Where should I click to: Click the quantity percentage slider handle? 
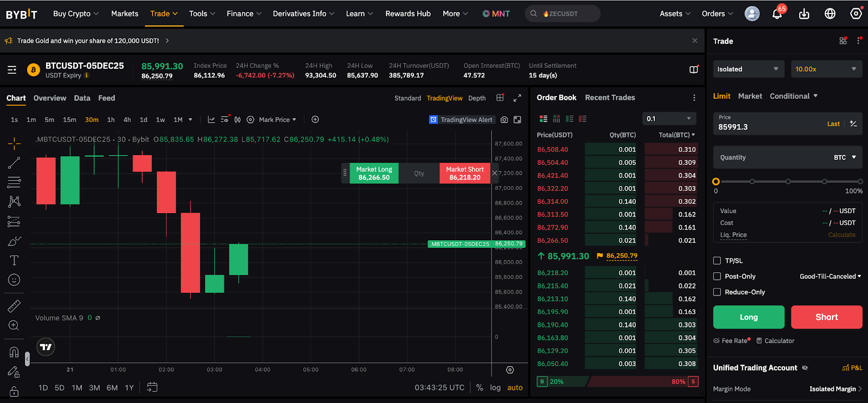pos(716,182)
